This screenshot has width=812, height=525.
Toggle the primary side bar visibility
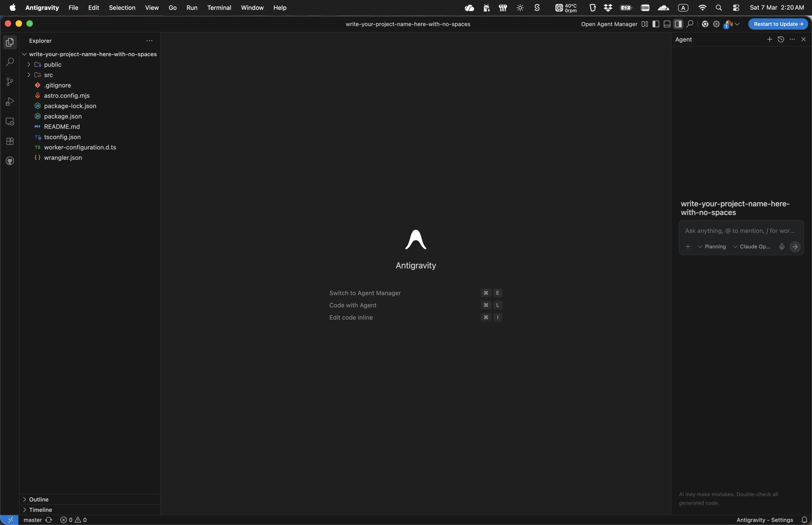(656, 24)
